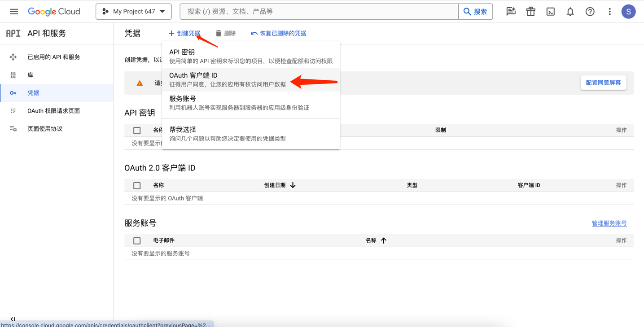This screenshot has width=644, height=327.
Task: Open the notifications bell
Action: pos(570,12)
